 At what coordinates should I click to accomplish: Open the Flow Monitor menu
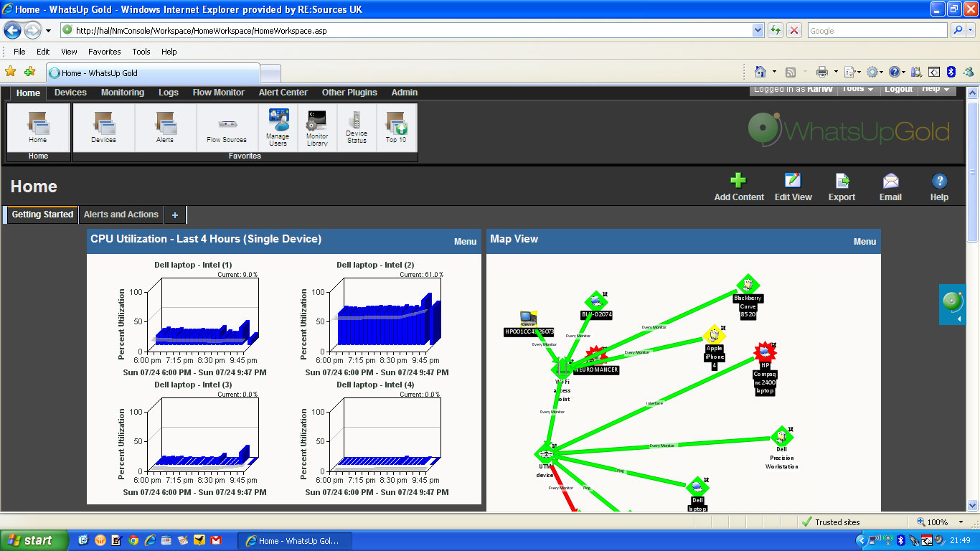click(219, 93)
